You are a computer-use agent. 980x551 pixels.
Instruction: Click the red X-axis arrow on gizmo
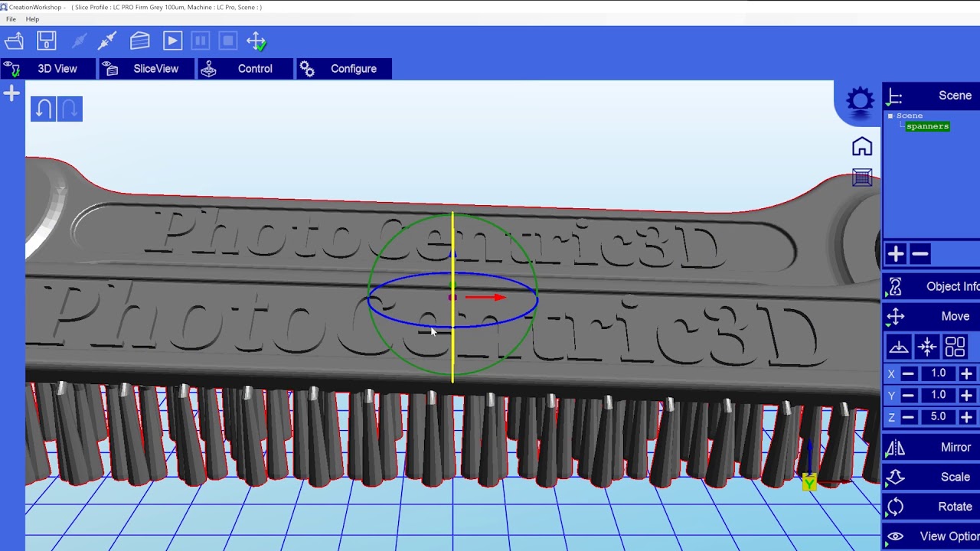click(x=486, y=298)
